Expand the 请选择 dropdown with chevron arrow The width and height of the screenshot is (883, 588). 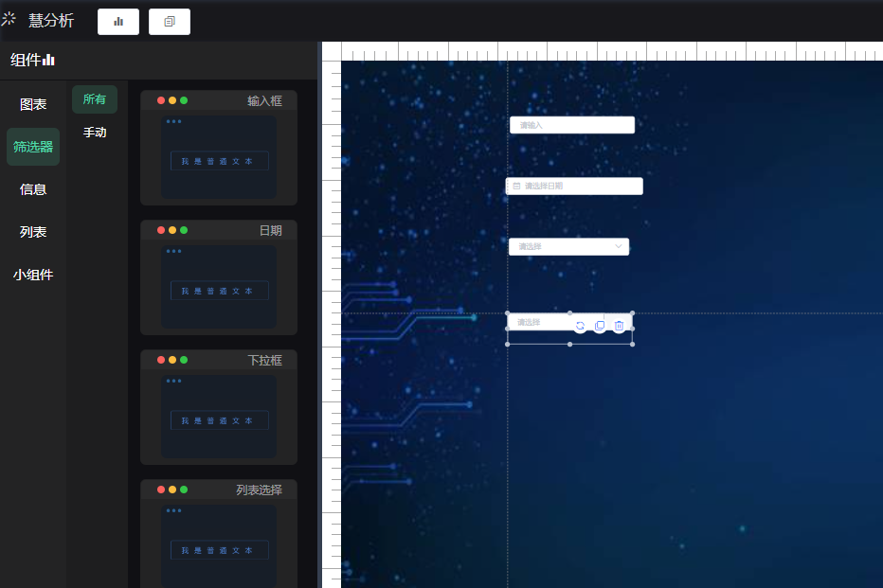(619, 246)
